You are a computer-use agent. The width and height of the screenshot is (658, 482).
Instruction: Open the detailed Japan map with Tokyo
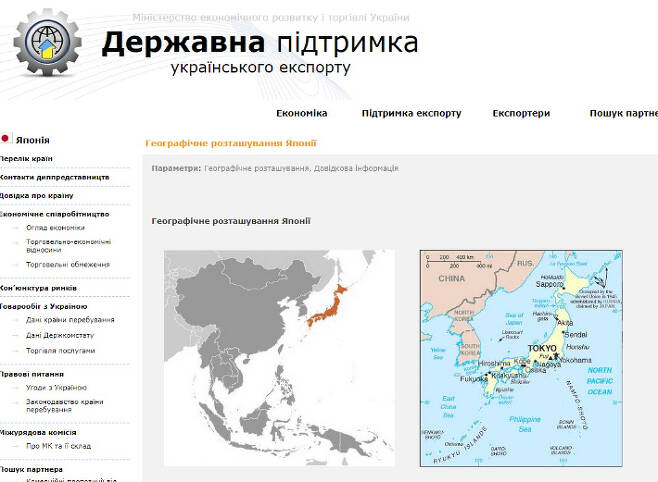point(521,358)
